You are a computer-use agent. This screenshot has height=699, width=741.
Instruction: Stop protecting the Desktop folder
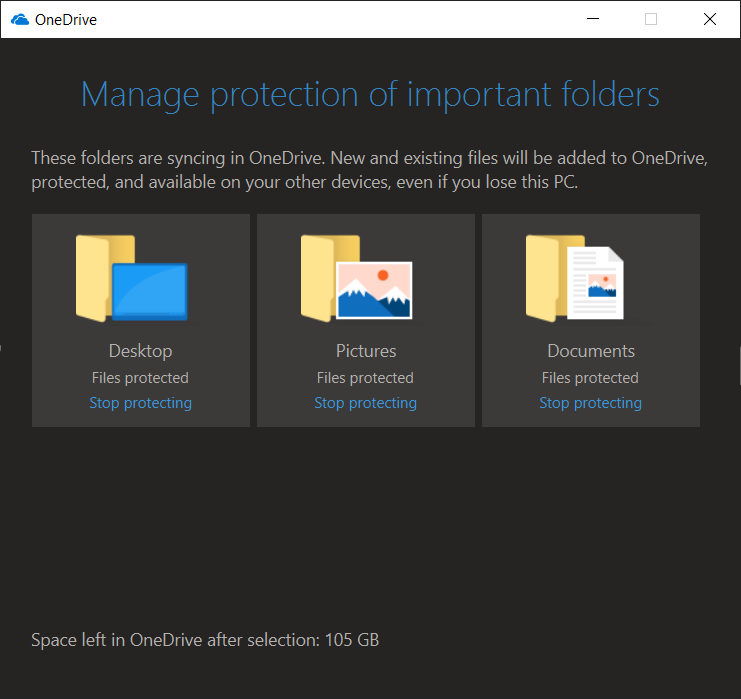[x=140, y=403]
